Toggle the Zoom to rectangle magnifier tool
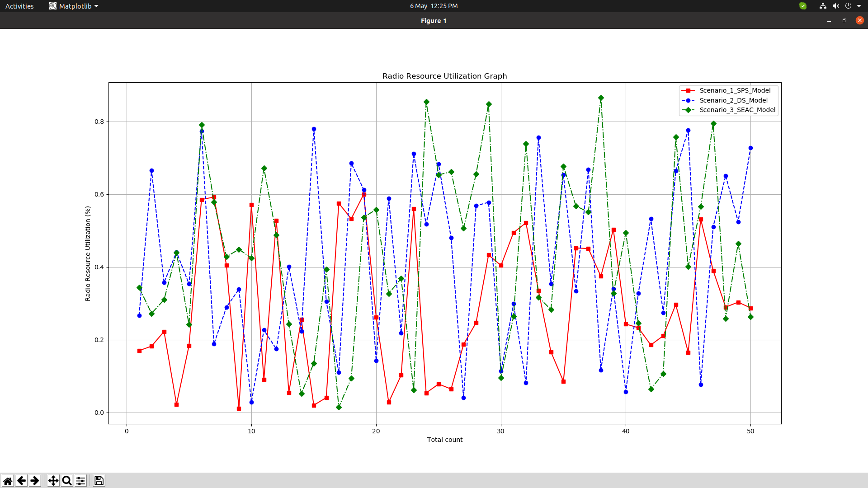This screenshot has width=868, height=488. click(x=67, y=481)
